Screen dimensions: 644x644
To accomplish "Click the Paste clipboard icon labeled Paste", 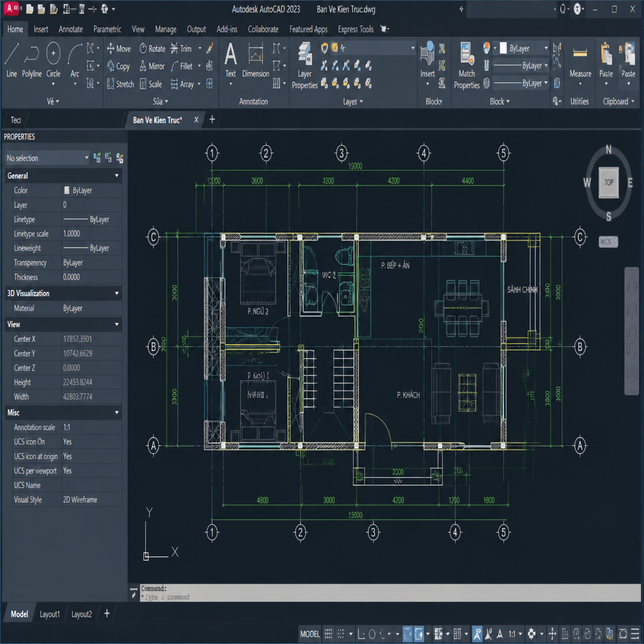I will 628,60.
